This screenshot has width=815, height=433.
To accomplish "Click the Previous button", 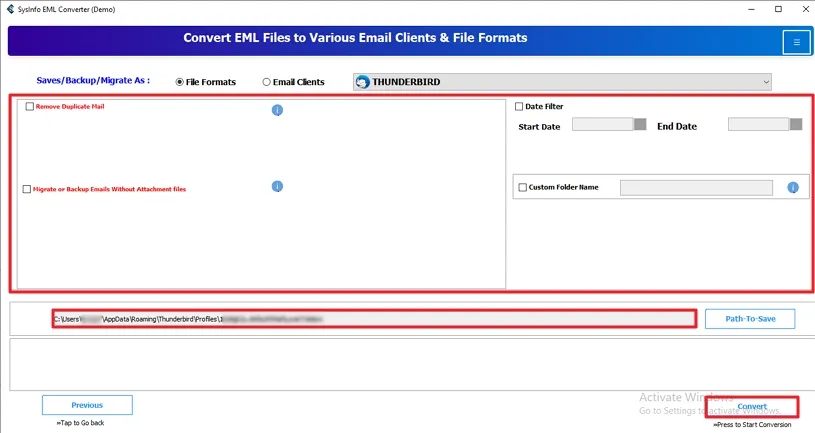I will (x=87, y=405).
